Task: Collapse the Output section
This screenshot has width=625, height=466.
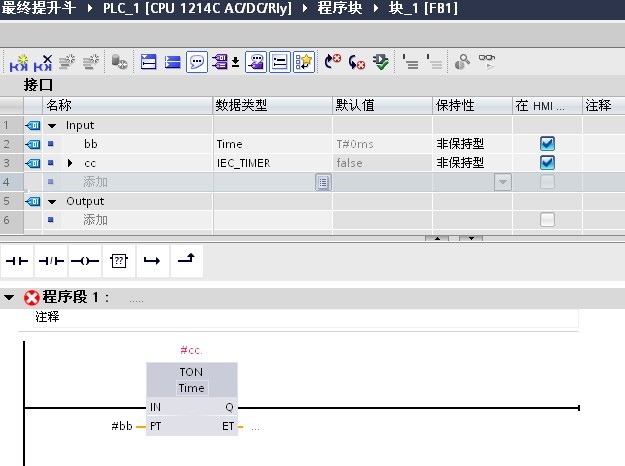Action: [52, 202]
